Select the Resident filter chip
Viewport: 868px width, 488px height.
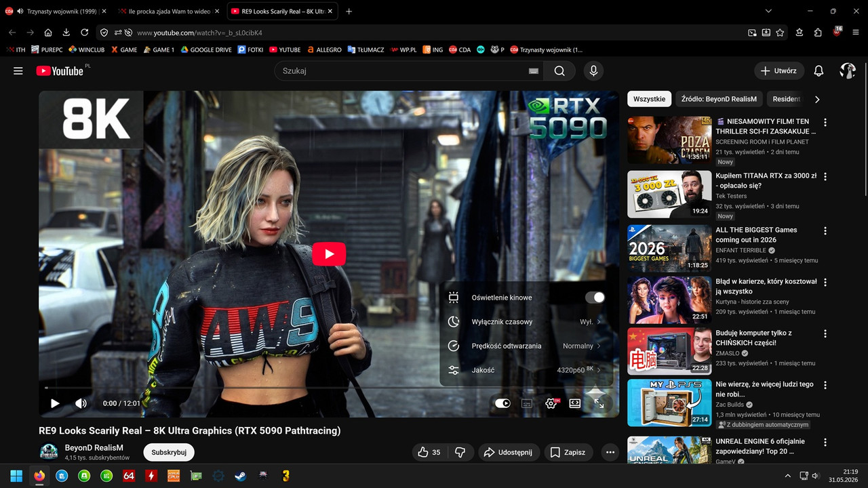(786, 99)
